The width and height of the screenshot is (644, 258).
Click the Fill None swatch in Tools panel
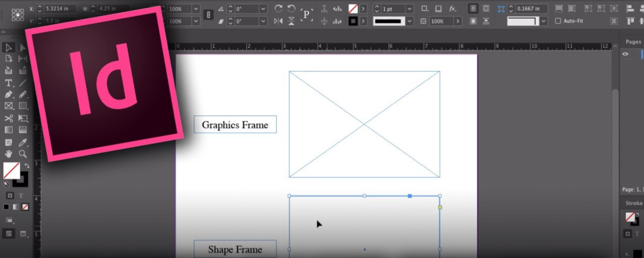(x=11, y=170)
